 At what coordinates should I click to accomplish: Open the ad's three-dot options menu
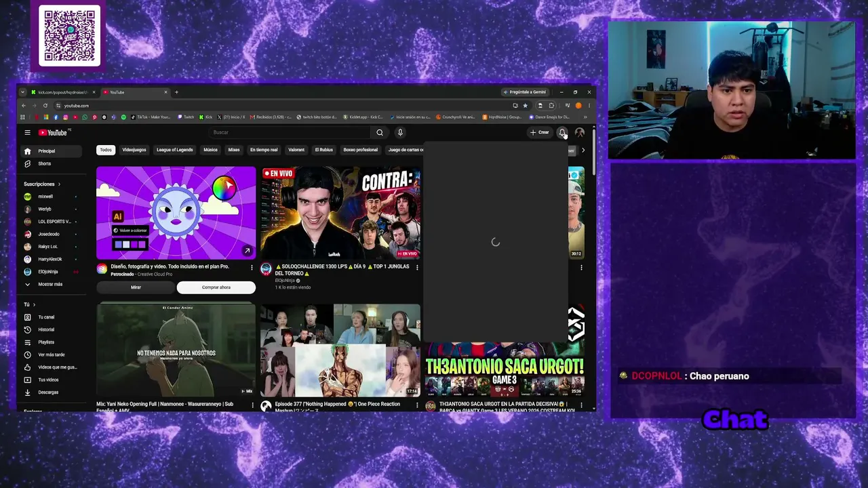click(x=252, y=268)
